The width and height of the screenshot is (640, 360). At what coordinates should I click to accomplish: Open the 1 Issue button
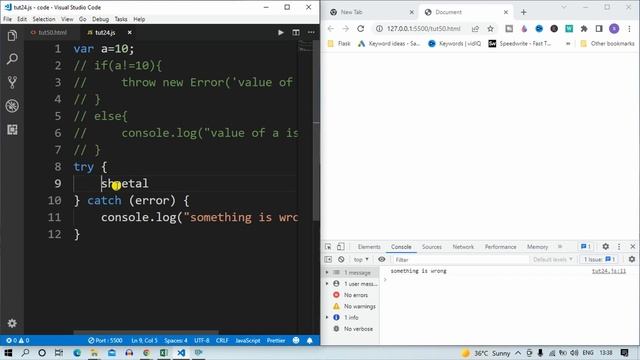[x=599, y=260]
